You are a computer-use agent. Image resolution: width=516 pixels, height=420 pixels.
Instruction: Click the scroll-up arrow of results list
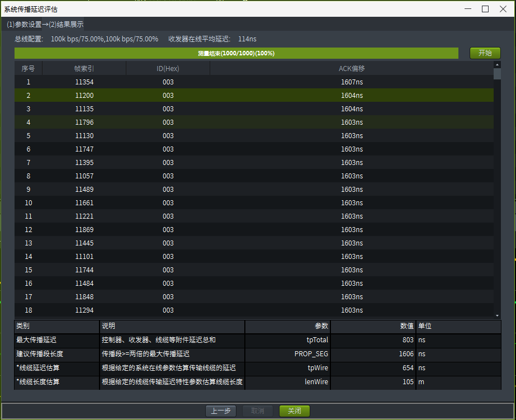click(x=497, y=64)
